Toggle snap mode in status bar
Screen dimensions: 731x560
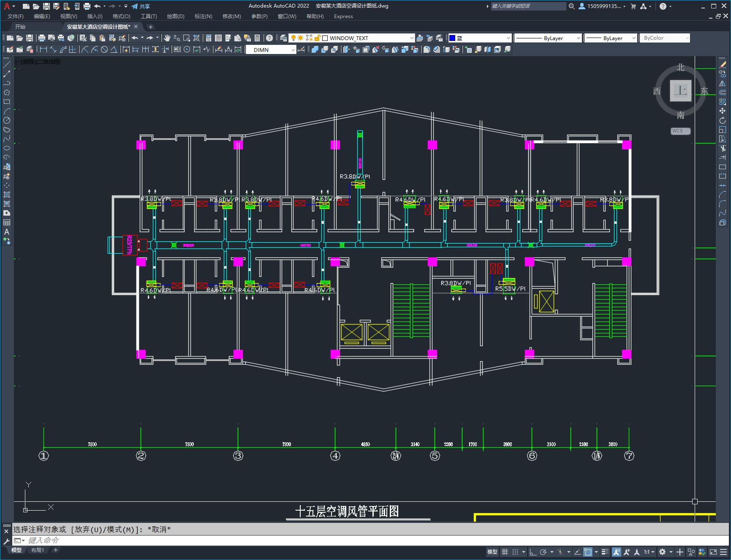click(515, 552)
